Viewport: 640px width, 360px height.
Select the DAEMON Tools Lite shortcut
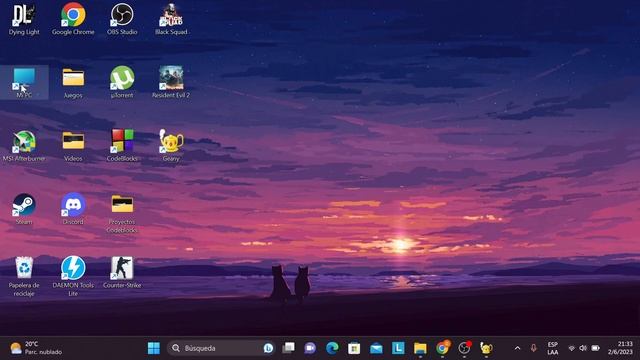[x=73, y=277]
